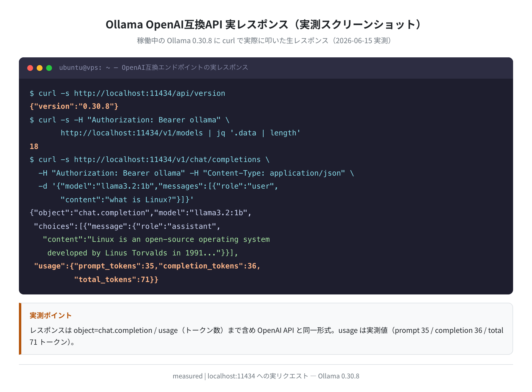Click the line "choices":[{"message":{"role":"assistant"

click(127, 226)
